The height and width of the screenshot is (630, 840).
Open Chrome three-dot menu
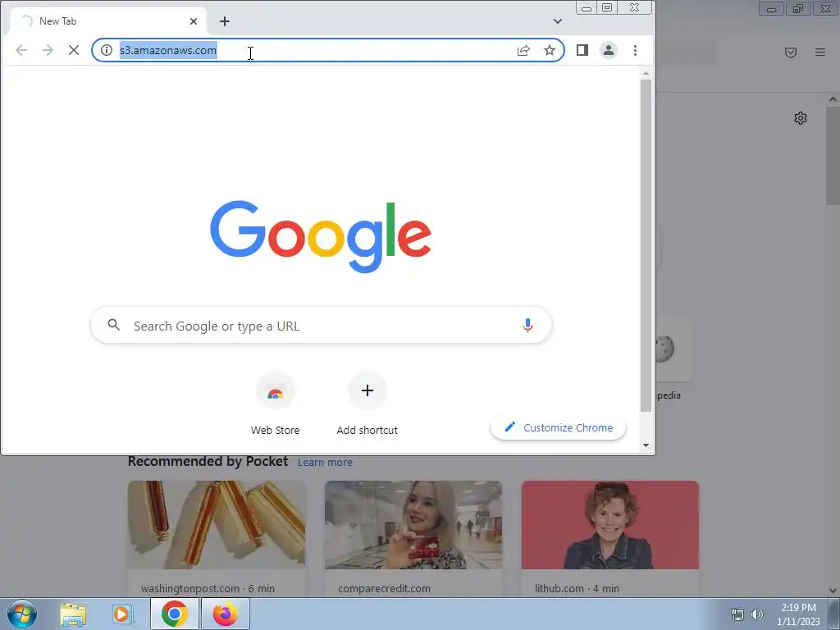(636, 50)
